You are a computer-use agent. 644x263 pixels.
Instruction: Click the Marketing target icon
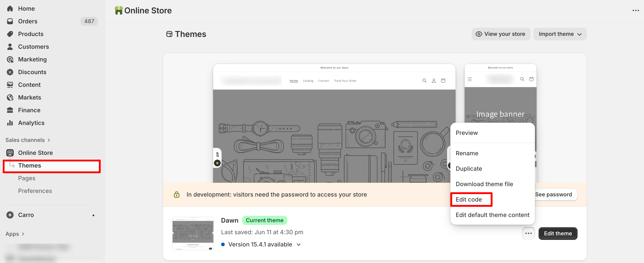pos(10,59)
